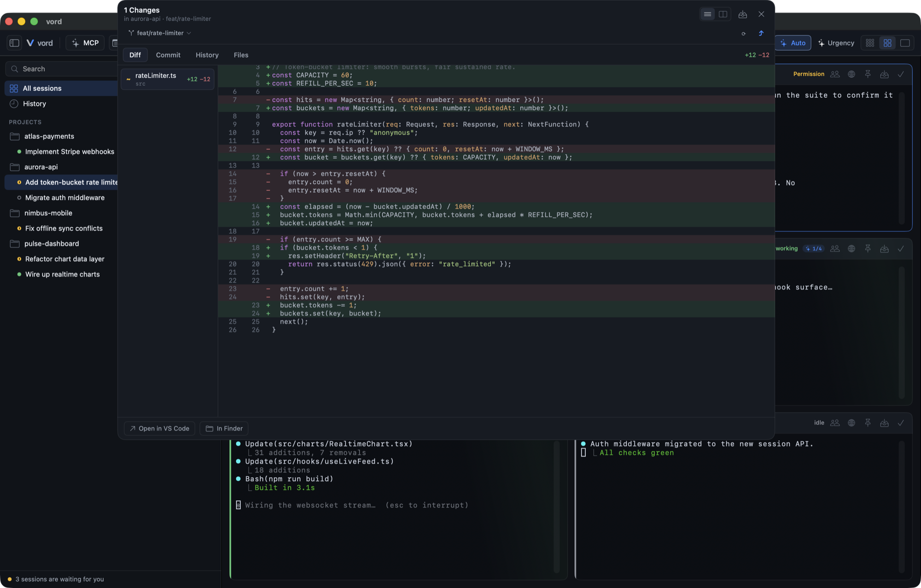Click the macOS yellow minimize button

(21, 22)
